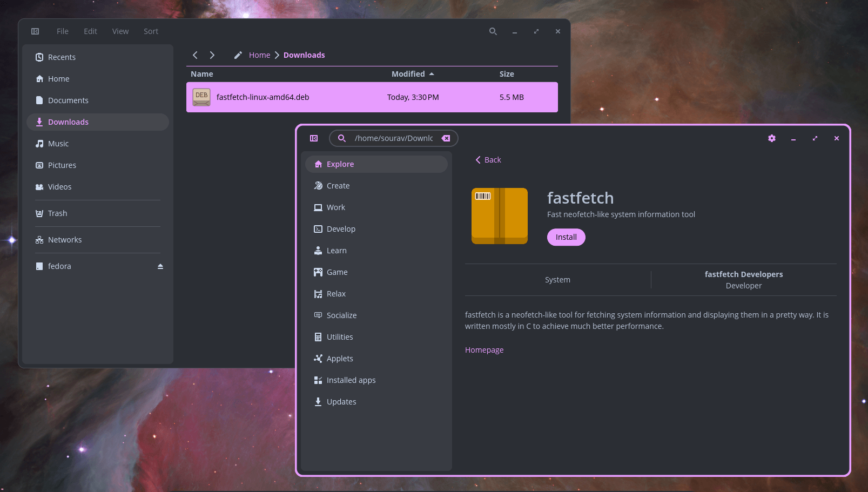Open the View menu
This screenshot has height=492, width=868.
(x=120, y=31)
